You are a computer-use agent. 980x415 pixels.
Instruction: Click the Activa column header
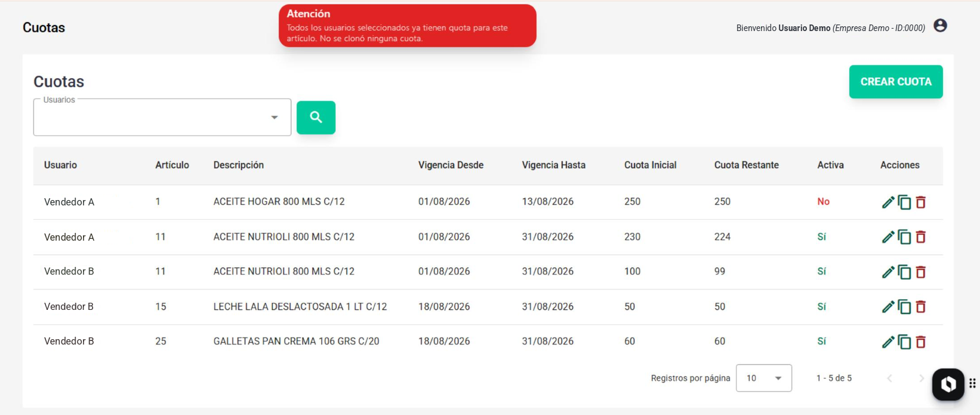830,165
